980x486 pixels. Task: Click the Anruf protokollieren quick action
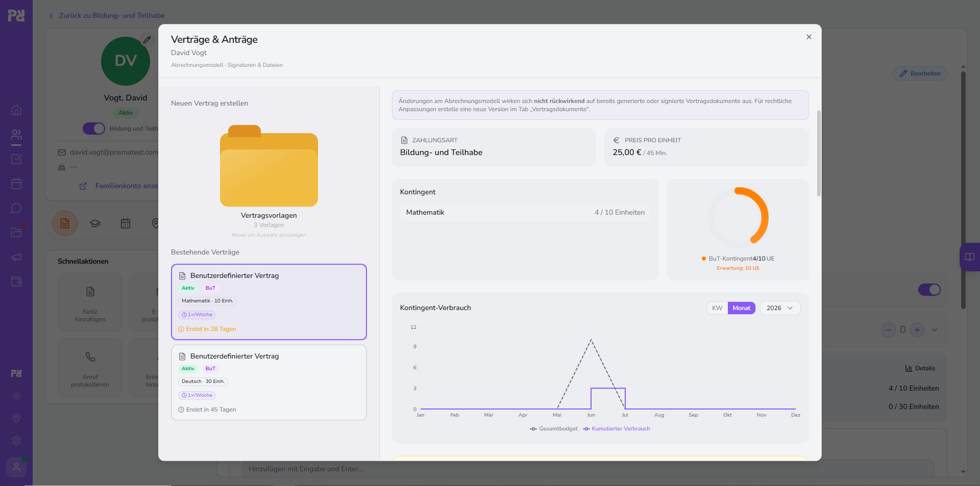click(x=90, y=368)
